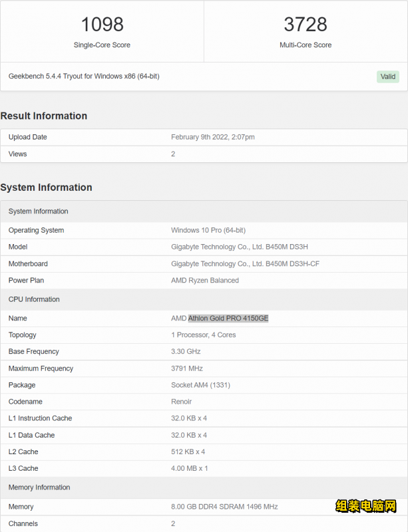
Task: Click the Motherboard label
Action: [28, 263]
